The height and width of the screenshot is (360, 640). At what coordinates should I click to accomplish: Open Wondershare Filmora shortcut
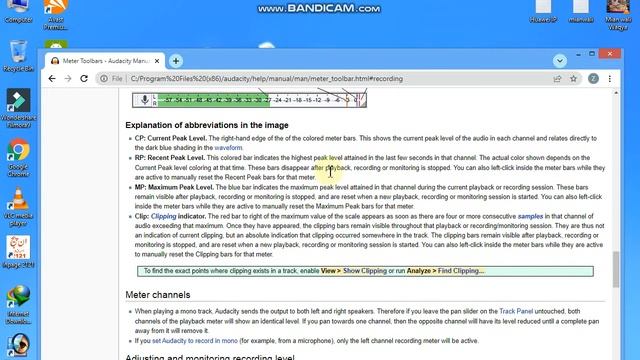pos(18,108)
